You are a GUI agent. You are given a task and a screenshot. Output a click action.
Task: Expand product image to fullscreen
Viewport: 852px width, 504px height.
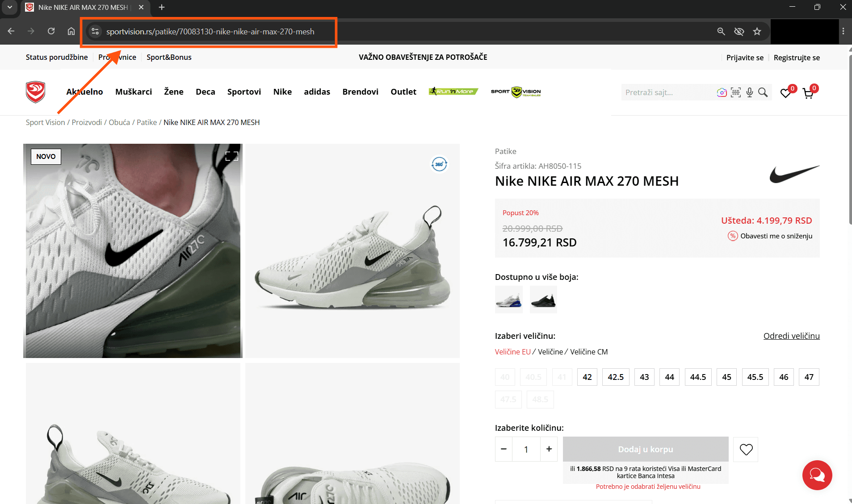pyautogui.click(x=231, y=156)
